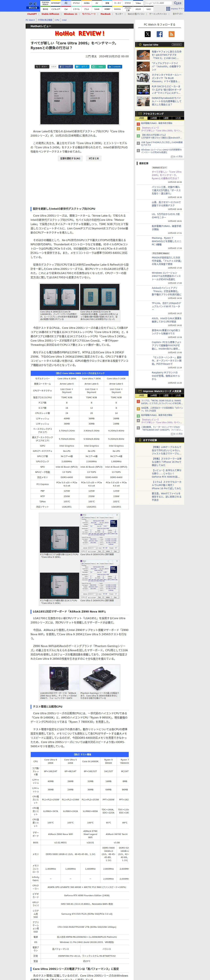Image resolution: width=210 pixels, height=980 pixels.
Task: Click the 検索 magnifier search button
Action: (178, 3)
